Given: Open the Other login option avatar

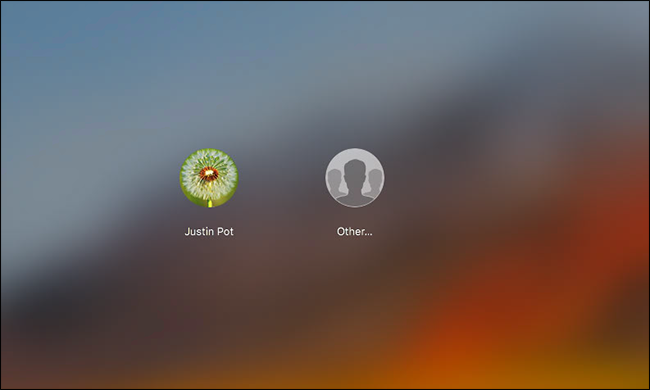Looking at the screenshot, I should coord(354,178).
